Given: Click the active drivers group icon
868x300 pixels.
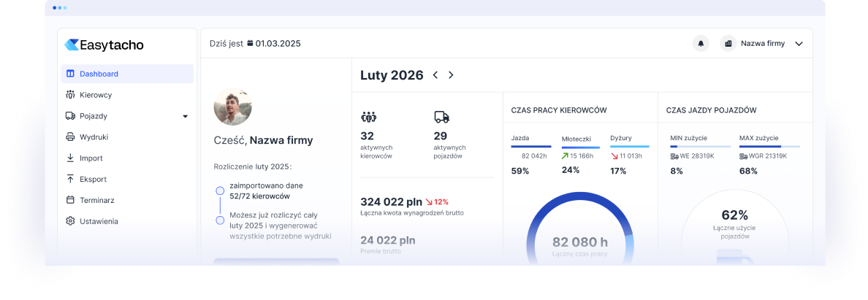Looking at the screenshot, I should (x=369, y=117).
